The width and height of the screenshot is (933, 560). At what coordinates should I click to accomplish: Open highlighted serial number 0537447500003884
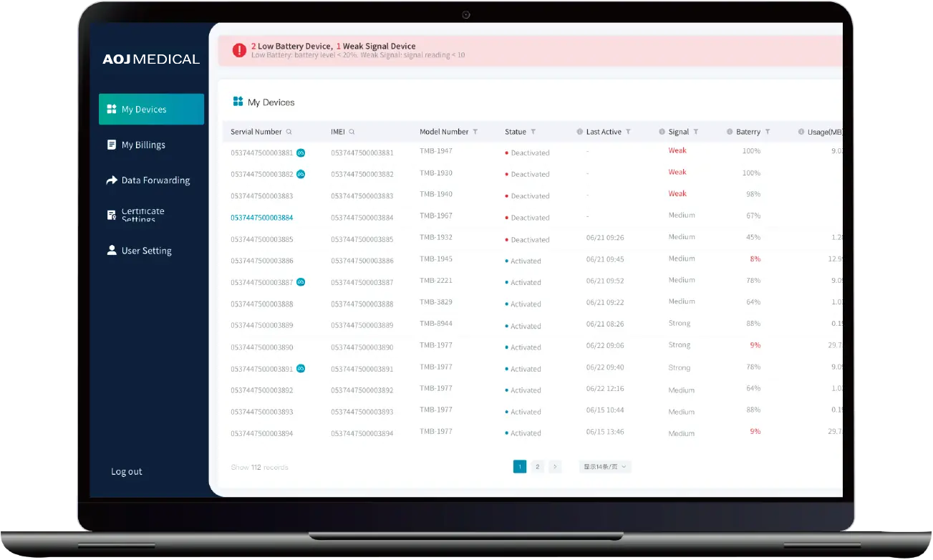click(x=261, y=218)
